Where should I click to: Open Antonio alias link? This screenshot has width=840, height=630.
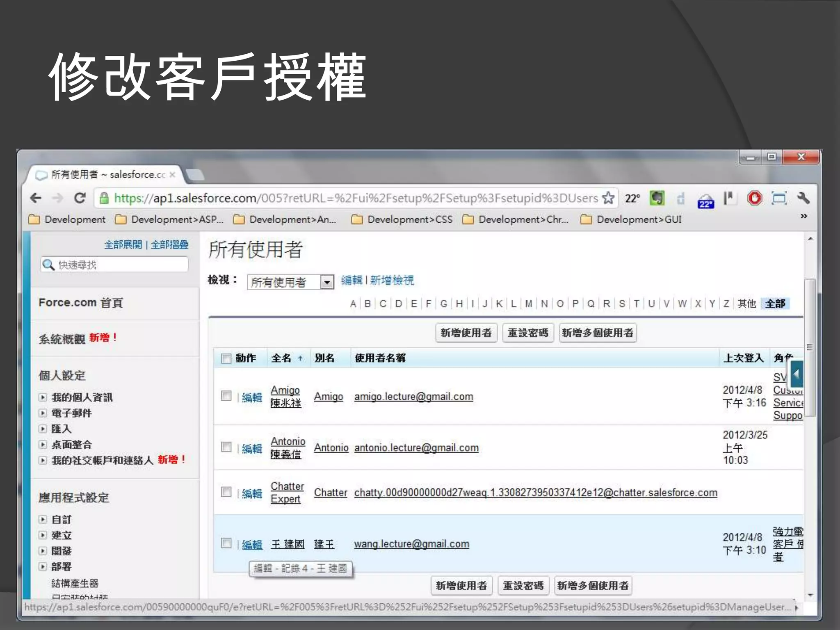pyautogui.click(x=331, y=447)
